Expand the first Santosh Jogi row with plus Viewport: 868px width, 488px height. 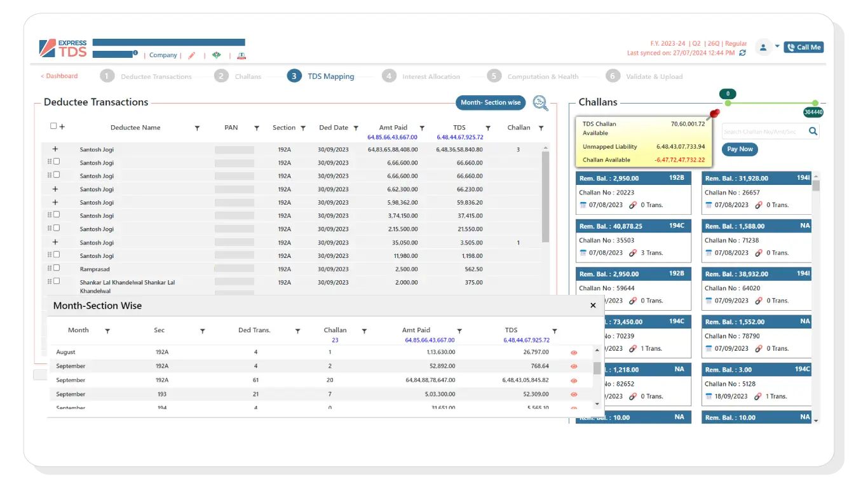[55, 149]
